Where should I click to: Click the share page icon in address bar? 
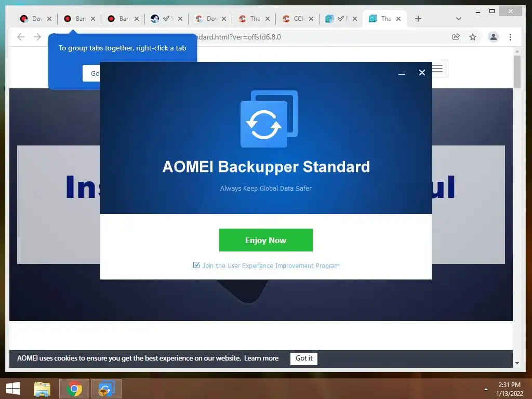click(456, 37)
